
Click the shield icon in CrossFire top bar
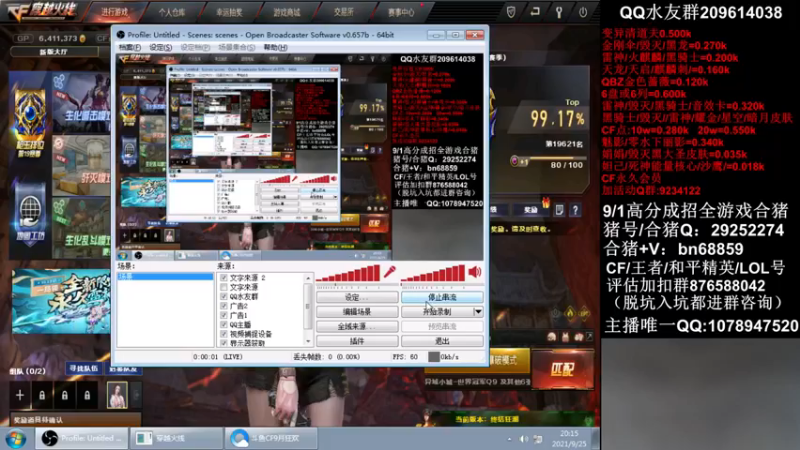[511, 12]
